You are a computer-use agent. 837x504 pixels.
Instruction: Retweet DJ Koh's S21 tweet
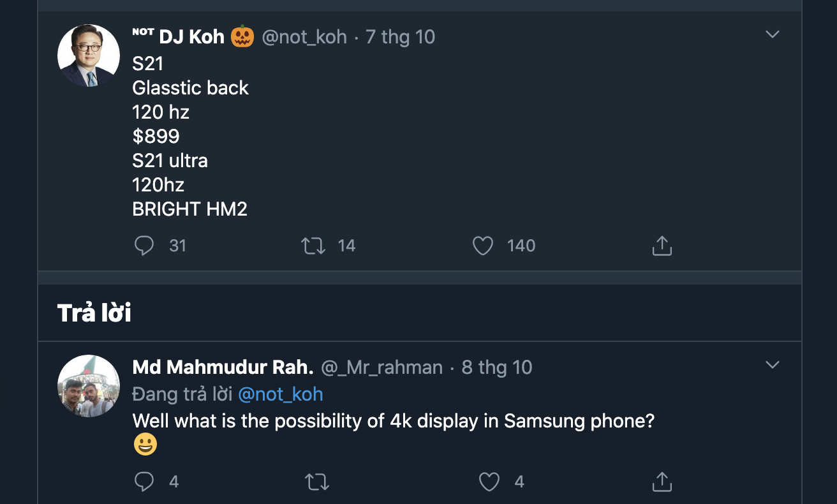pos(313,246)
